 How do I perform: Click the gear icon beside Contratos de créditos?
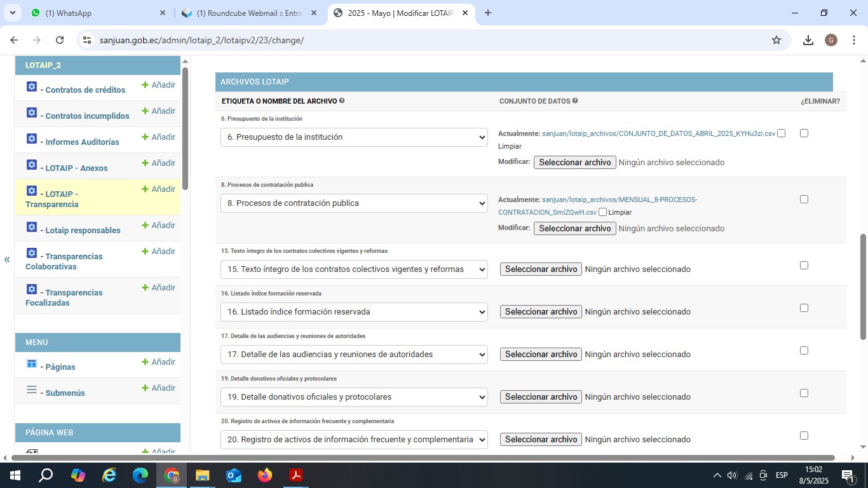32,86
